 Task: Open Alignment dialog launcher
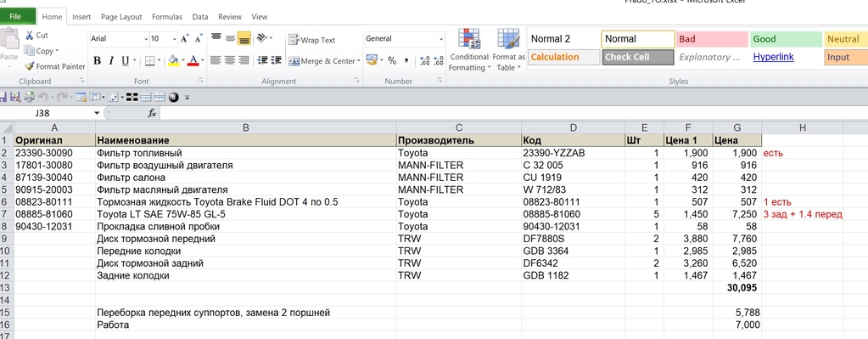(356, 81)
